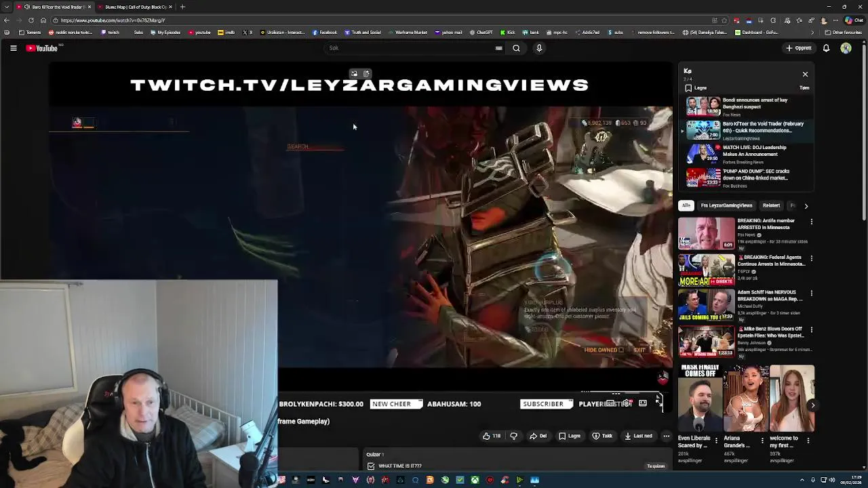Select the Alle filter chip
This screenshot has height=488, width=868.
pyautogui.click(x=686, y=205)
